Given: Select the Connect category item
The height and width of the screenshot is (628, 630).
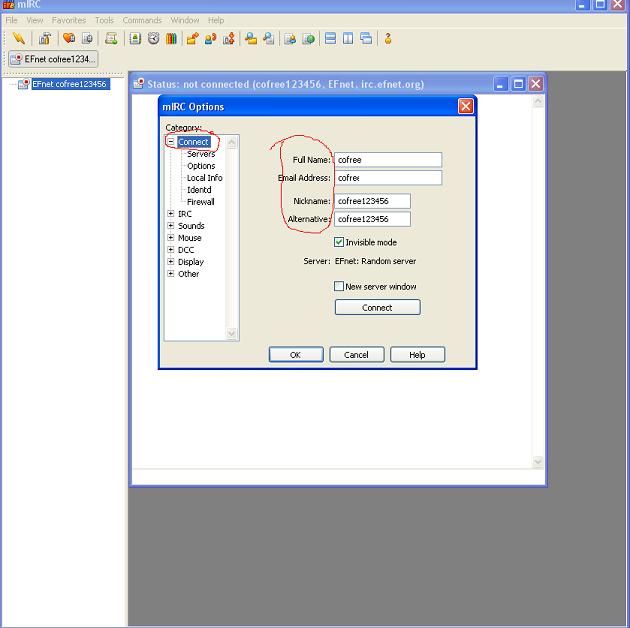Looking at the screenshot, I should 194,142.
